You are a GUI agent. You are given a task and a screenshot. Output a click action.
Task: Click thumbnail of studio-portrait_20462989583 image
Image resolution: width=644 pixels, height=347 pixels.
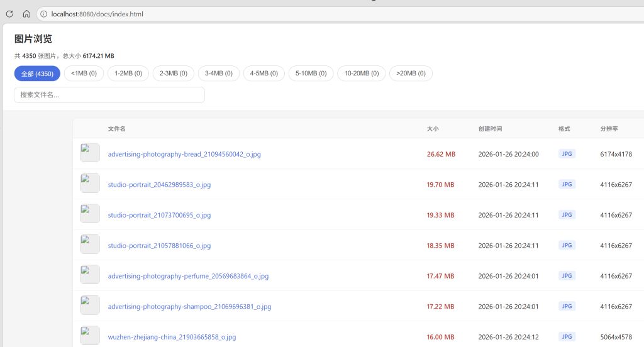click(90, 183)
